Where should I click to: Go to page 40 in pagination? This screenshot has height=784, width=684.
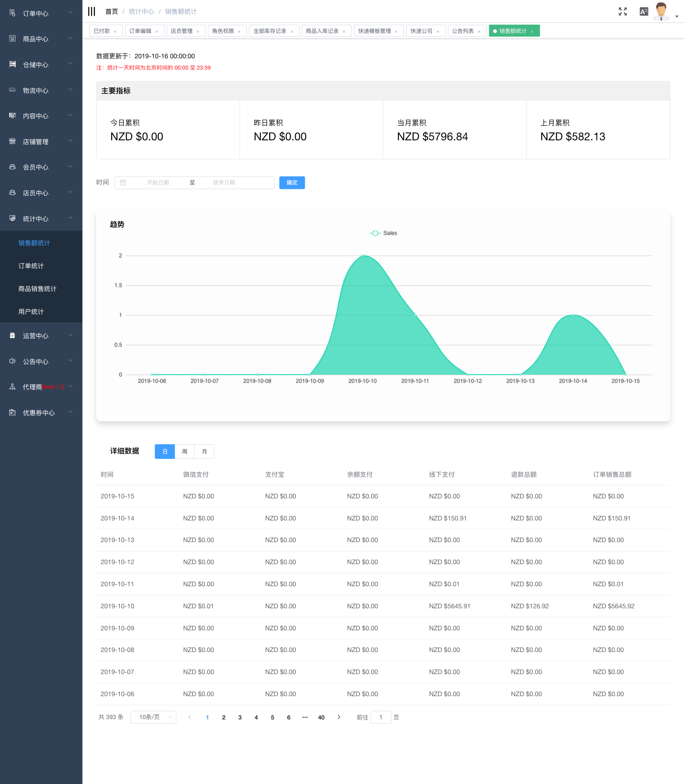(x=321, y=717)
